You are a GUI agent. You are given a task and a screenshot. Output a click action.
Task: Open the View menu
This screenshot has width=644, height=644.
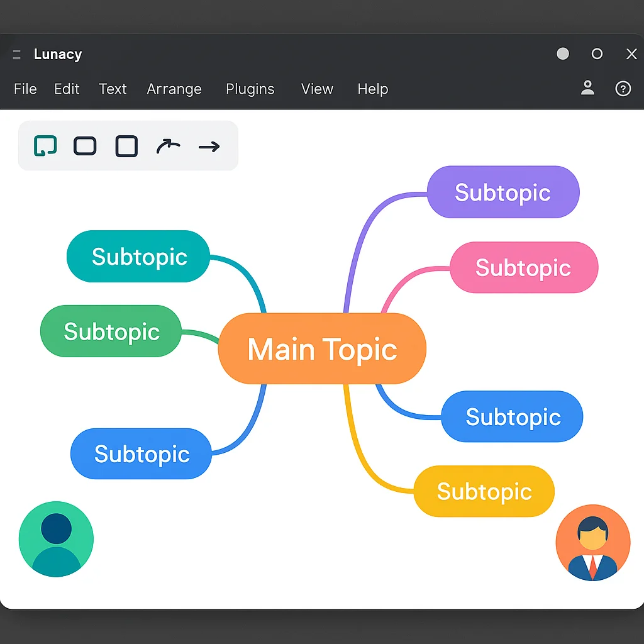[317, 89]
